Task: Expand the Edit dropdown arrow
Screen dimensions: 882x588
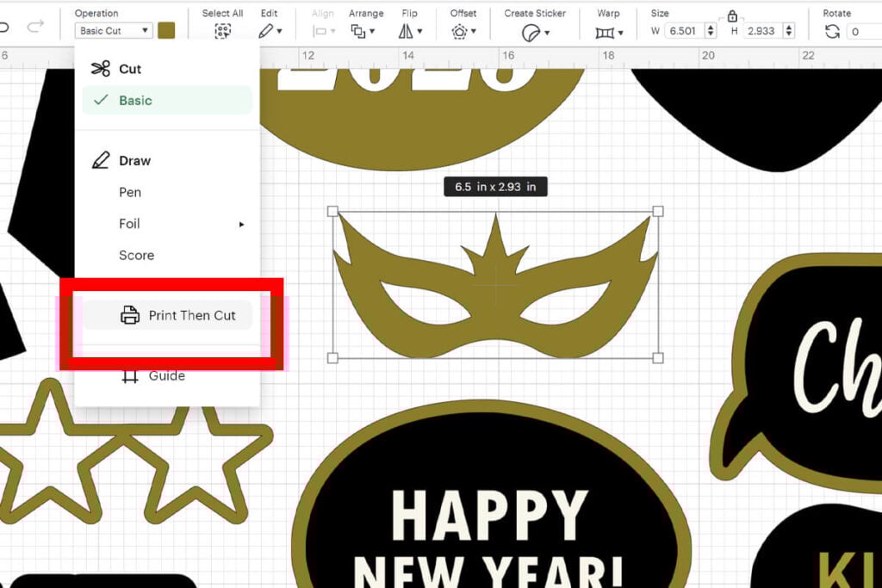Action: [x=280, y=32]
